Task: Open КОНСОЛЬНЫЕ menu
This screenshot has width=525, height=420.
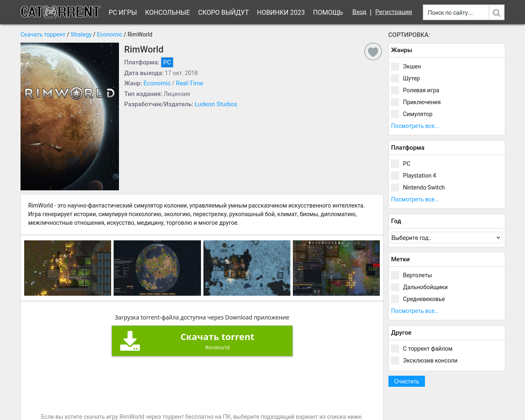Action: pos(167,12)
